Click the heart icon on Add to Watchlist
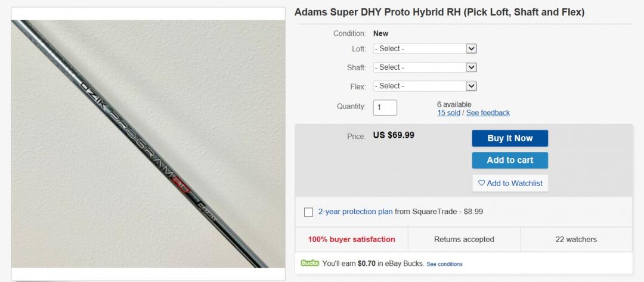Screen dimensions: 644x282 [481, 183]
